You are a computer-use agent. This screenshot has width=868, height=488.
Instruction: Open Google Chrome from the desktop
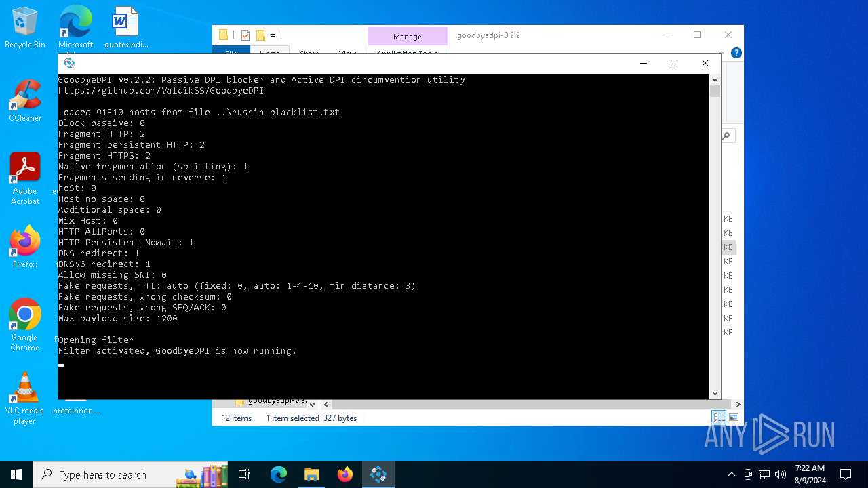pos(25,325)
